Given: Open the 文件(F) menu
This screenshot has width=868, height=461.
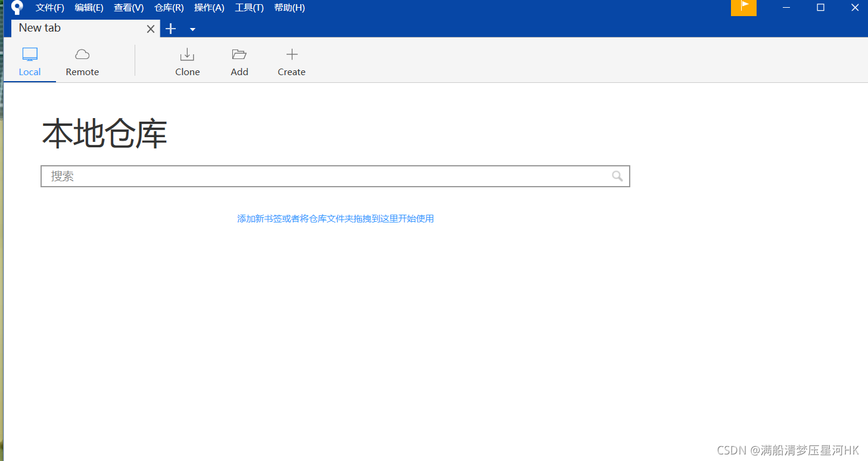Looking at the screenshot, I should point(49,8).
